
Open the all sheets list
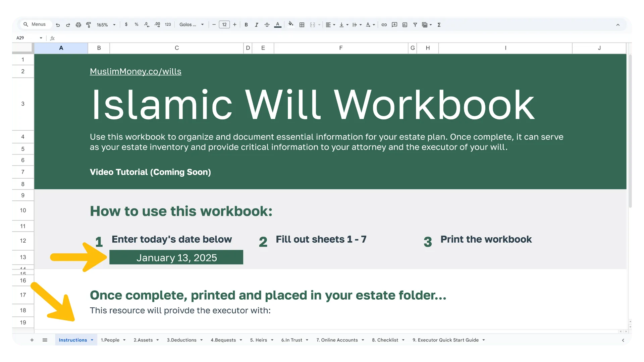pyautogui.click(x=45, y=340)
